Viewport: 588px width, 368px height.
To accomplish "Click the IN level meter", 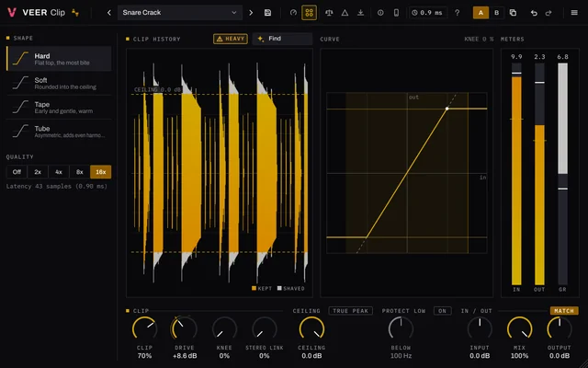I will (516, 174).
